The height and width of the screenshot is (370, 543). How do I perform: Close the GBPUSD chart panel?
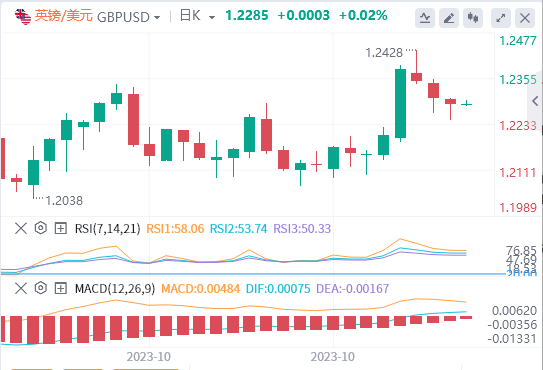point(525,17)
